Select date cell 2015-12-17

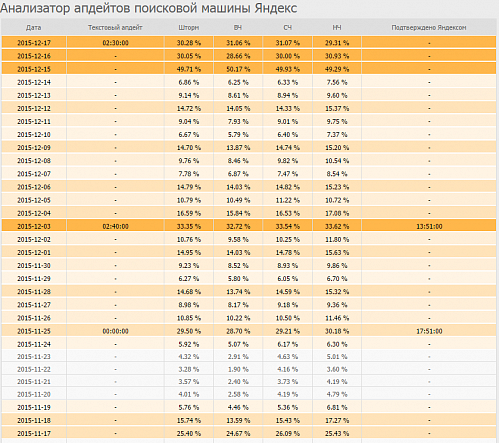[34, 43]
